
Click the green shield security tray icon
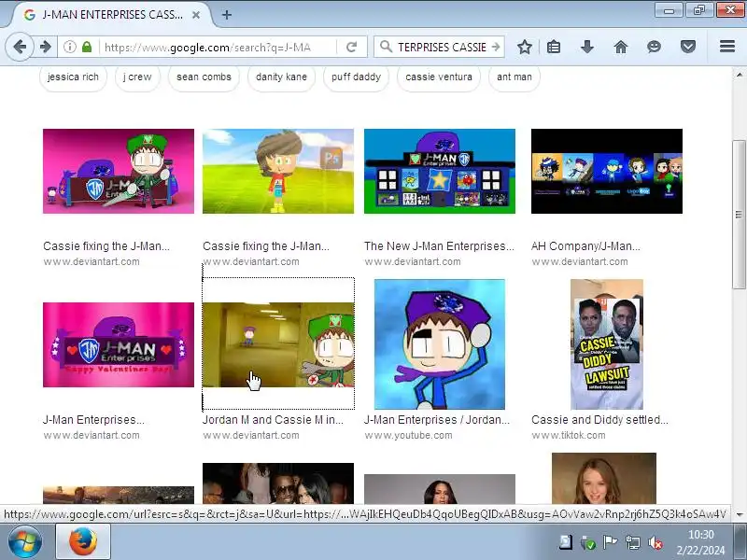587,542
